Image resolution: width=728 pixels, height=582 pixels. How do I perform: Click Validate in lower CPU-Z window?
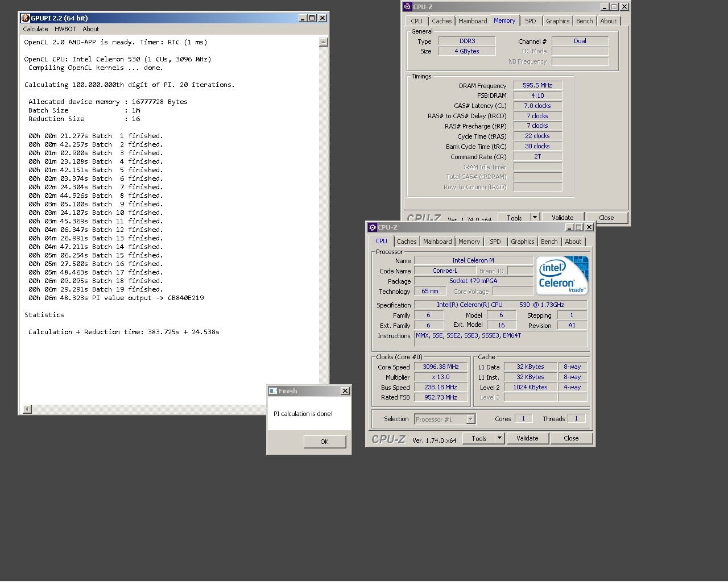[x=527, y=439]
